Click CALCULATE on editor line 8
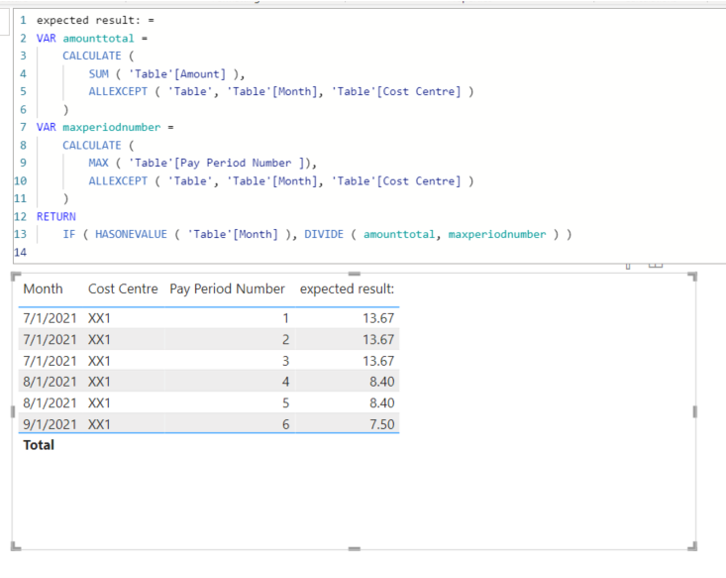The width and height of the screenshot is (726, 578). [92, 145]
